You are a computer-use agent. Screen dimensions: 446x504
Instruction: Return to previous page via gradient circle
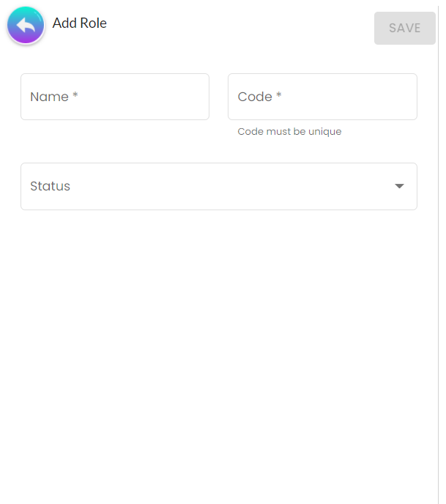click(x=26, y=26)
